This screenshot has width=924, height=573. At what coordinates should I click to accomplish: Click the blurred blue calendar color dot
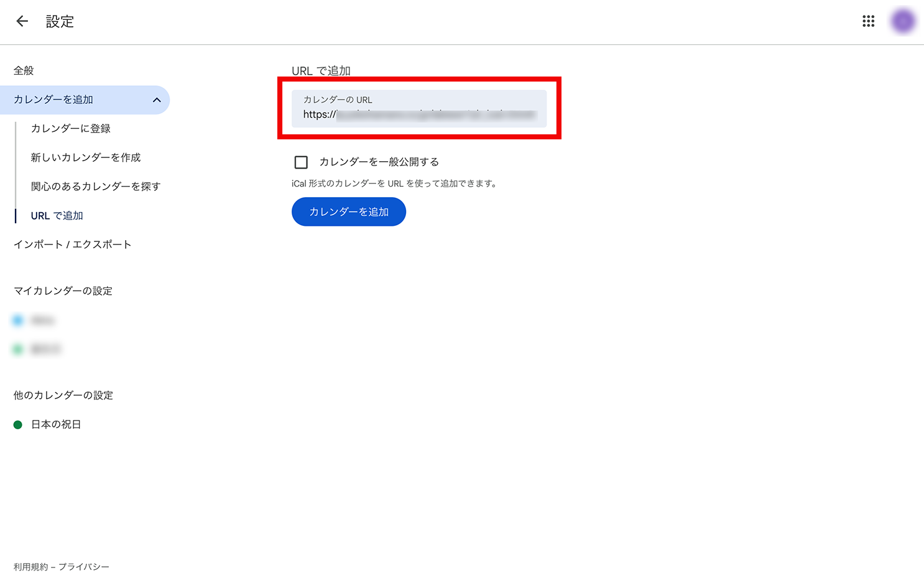[18, 320]
